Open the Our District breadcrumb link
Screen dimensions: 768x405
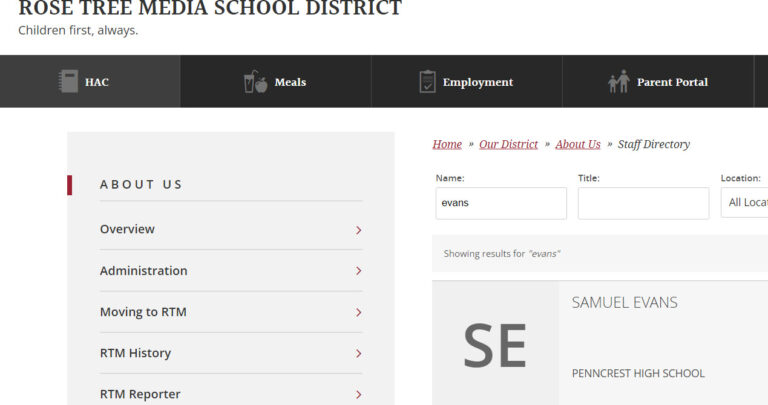(508, 144)
